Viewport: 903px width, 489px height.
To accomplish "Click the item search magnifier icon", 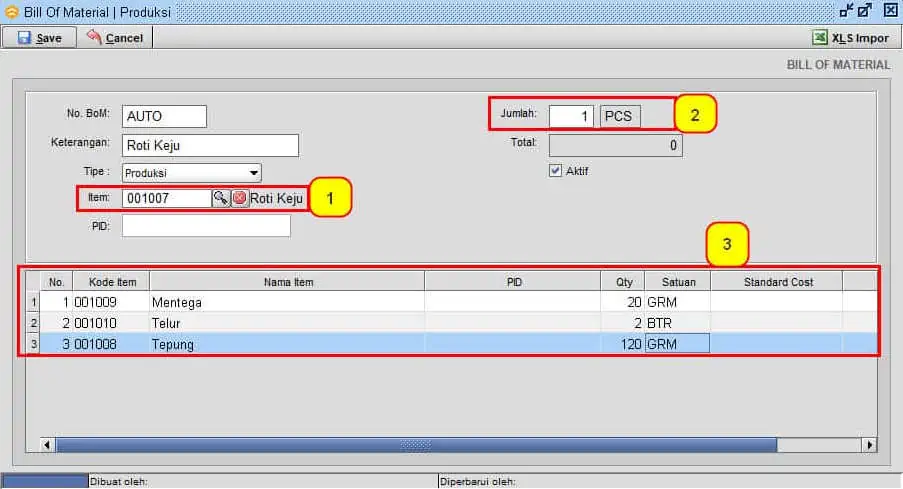I will click(221, 198).
